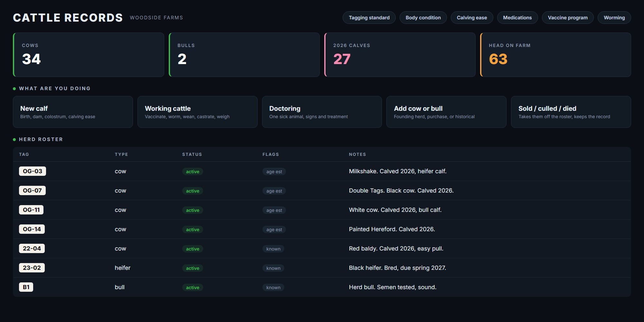
Task: Click the Head on Farm stat card
Action: [555, 55]
